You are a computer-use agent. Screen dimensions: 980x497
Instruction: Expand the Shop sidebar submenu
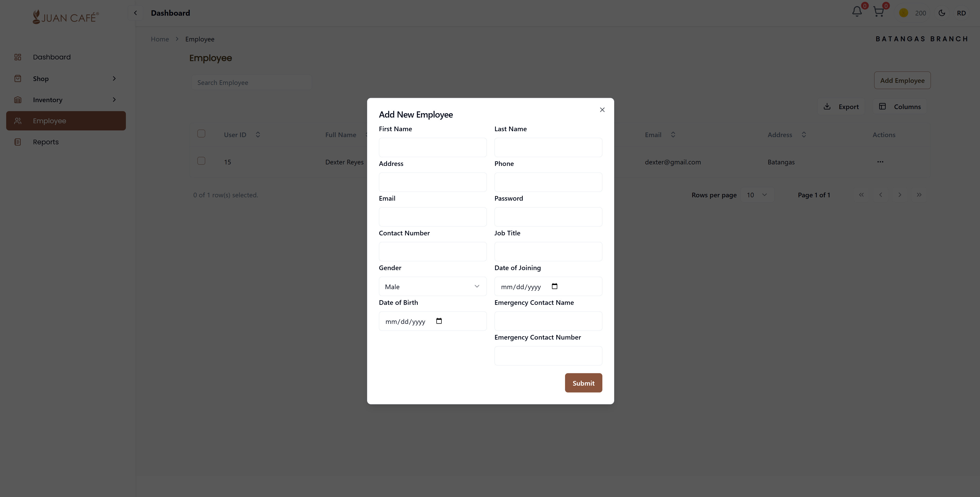(x=114, y=78)
